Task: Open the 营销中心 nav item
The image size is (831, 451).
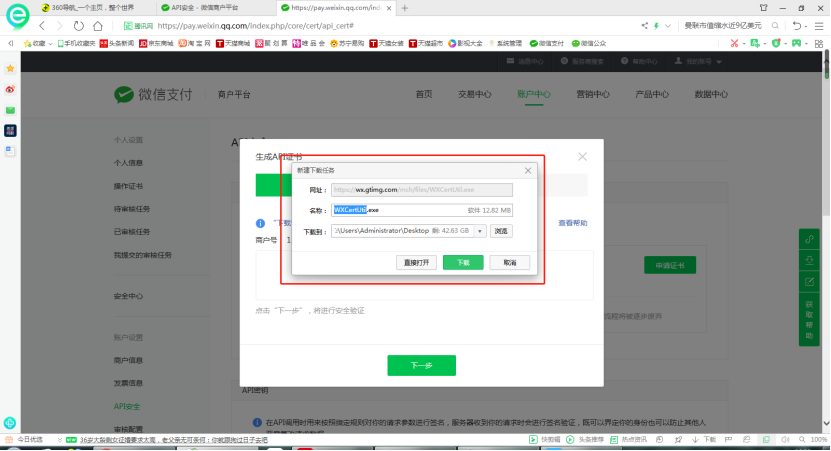Action: pyautogui.click(x=593, y=94)
